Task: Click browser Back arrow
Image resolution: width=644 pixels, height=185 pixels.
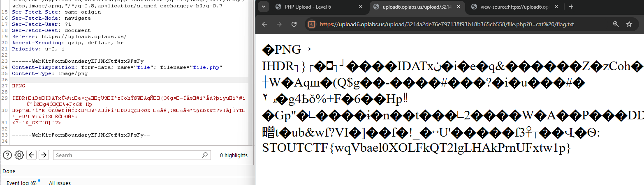Action: click(265, 24)
